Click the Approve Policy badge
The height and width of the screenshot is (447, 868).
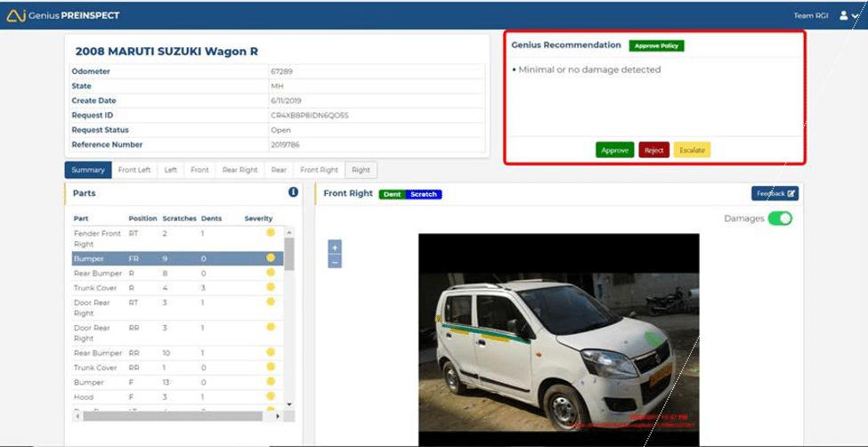pyautogui.click(x=656, y=45)
